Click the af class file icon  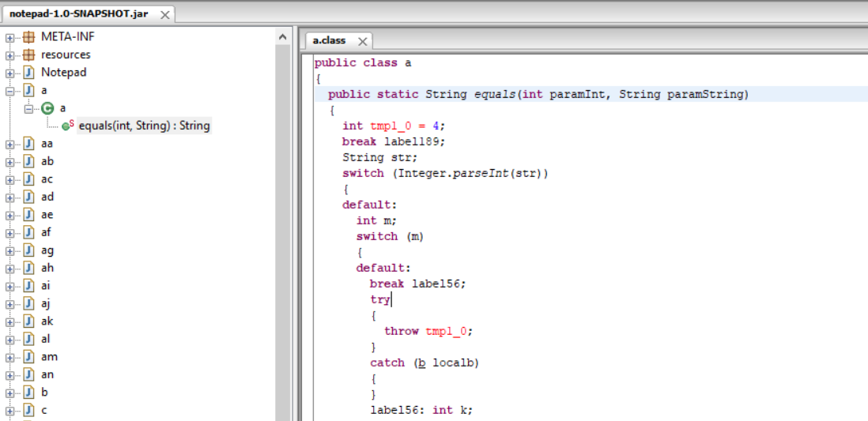point(28,232)
